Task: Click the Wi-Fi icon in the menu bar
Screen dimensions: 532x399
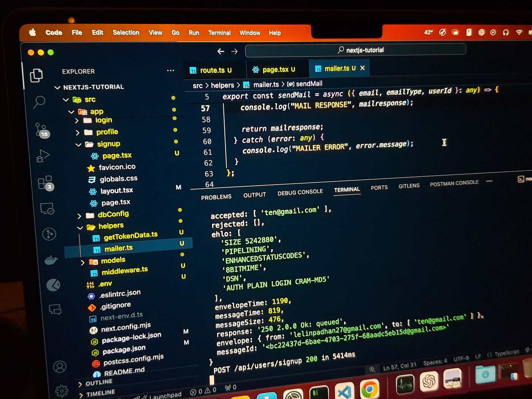Action: pyautogui.click(x=519, y=32)
